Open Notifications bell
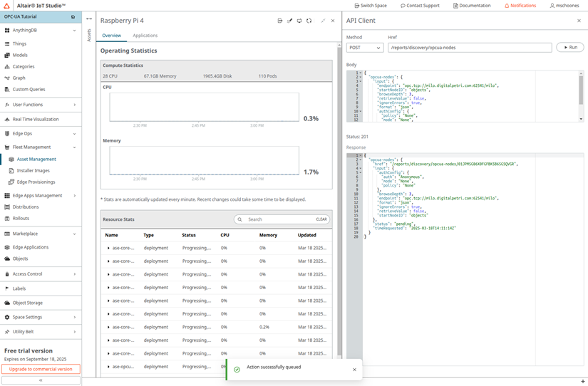Screen dimensions: 588x386 point(520,6)
